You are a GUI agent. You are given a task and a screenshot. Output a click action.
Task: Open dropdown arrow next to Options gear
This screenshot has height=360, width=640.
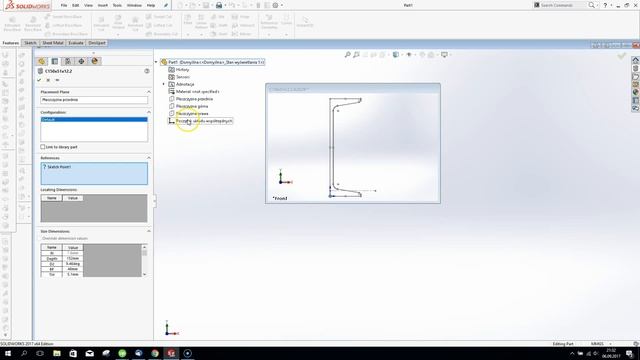coord(282,5)
